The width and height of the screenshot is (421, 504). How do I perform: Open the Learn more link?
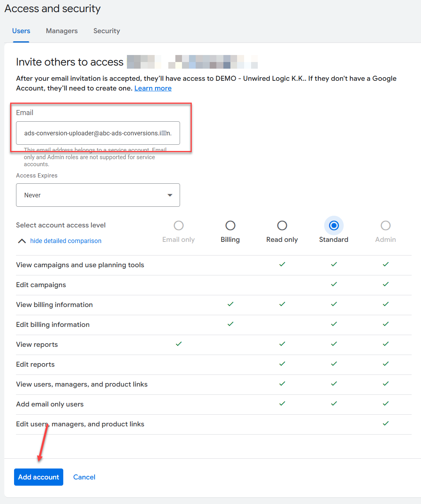pyautogui.click(x=153, y=88)
